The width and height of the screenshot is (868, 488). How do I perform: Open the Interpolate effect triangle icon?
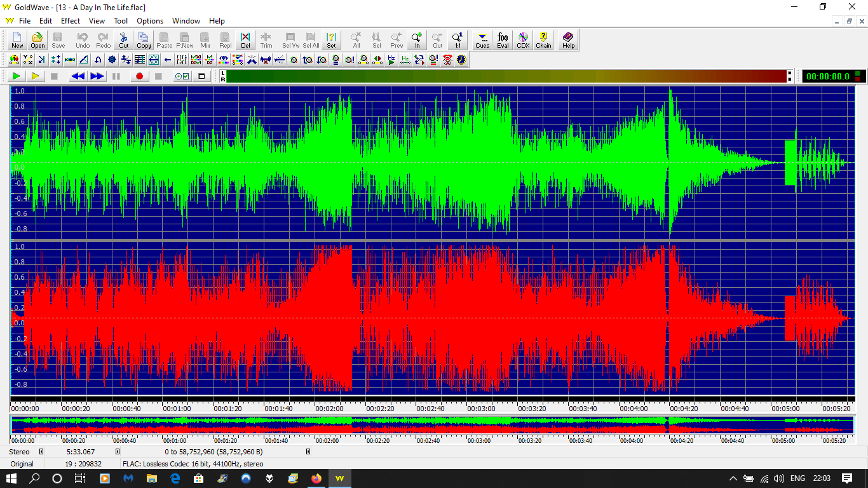coord(83,60)
